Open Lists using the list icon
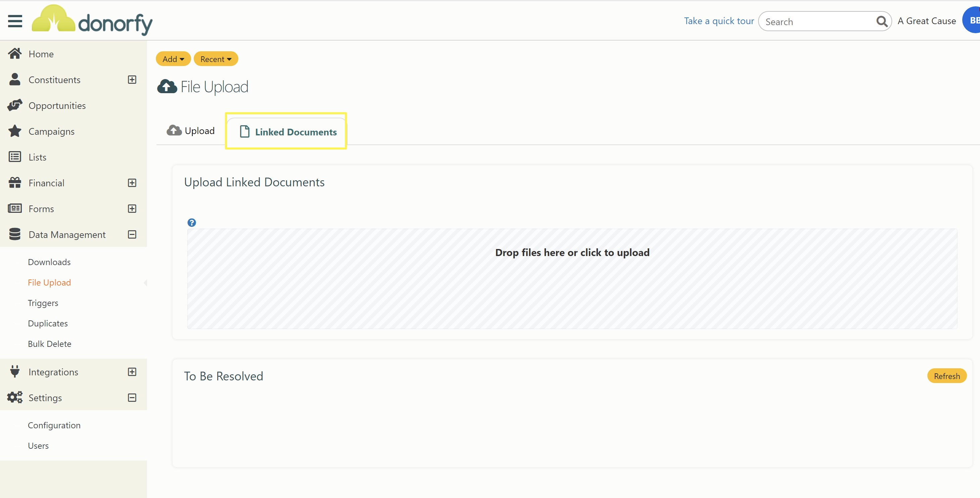The width and height of the screenshot is (980, 498). point(14,157)
